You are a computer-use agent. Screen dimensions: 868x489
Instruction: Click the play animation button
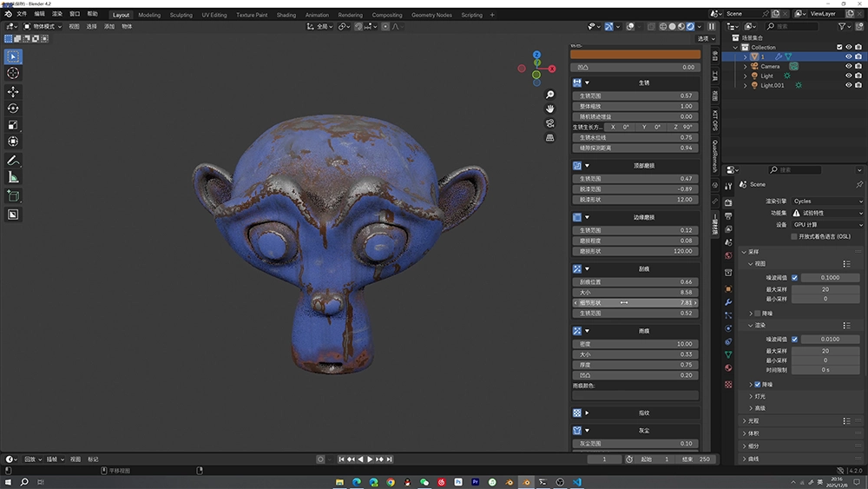pyautogui.click(x=370, y=459)
